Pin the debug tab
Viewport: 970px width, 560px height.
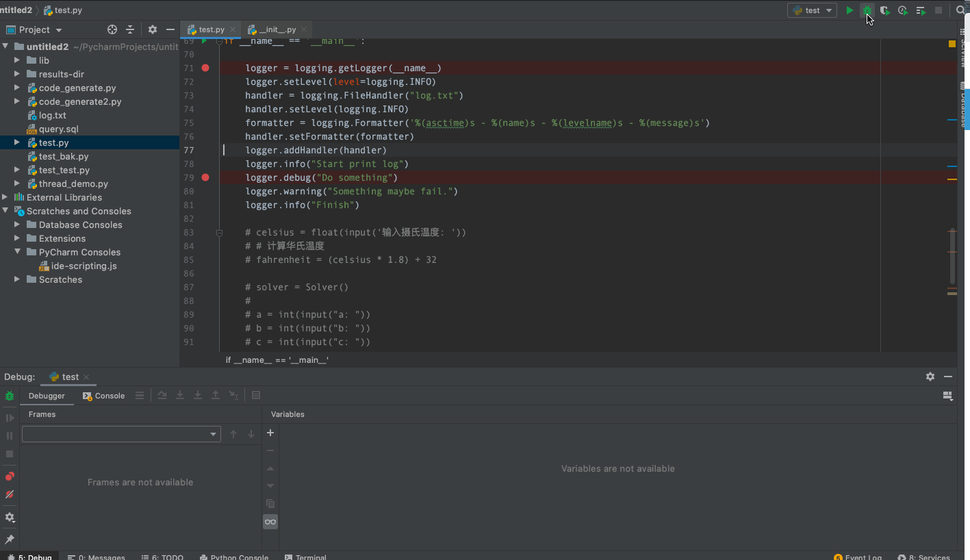point(10,539)
